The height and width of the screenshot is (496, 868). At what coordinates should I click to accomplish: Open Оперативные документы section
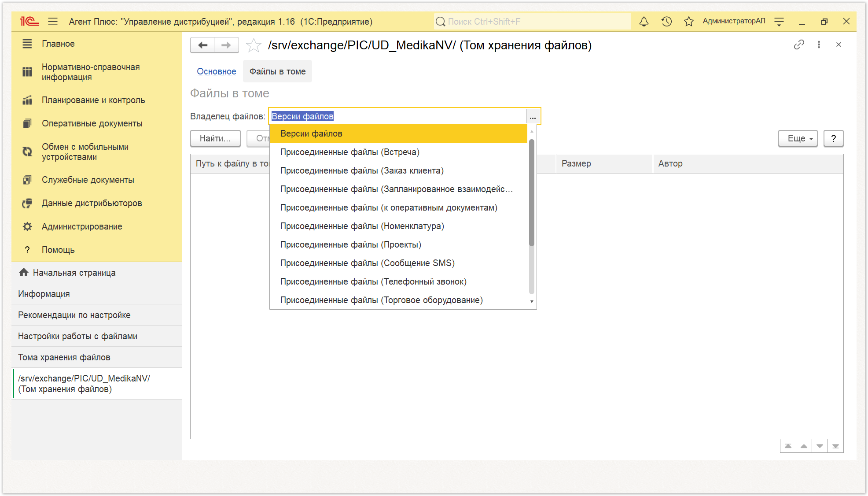point(97,123)
